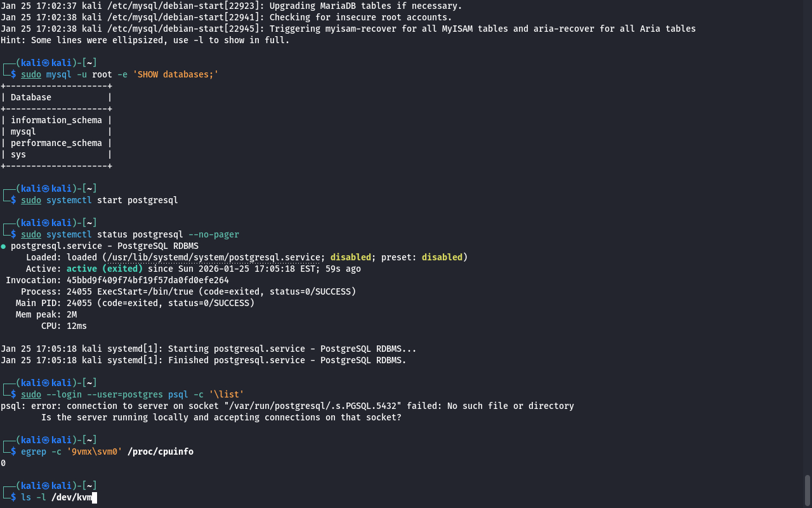Click the 'Hint:' ellipsized lines message
This screenshot has width=812, height=508.
pyautogui.click(x=145, y=40)
